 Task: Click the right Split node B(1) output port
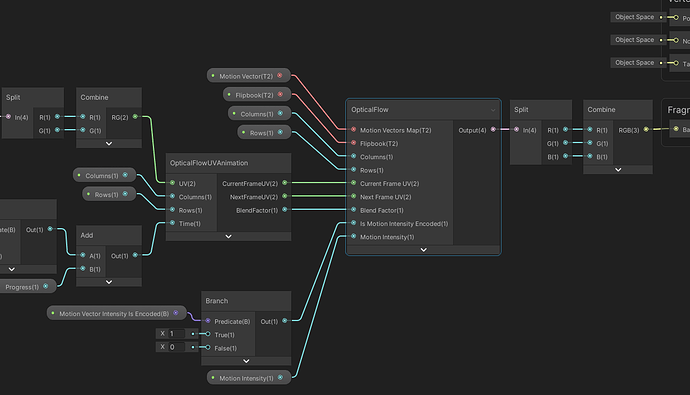coord(565,156)
